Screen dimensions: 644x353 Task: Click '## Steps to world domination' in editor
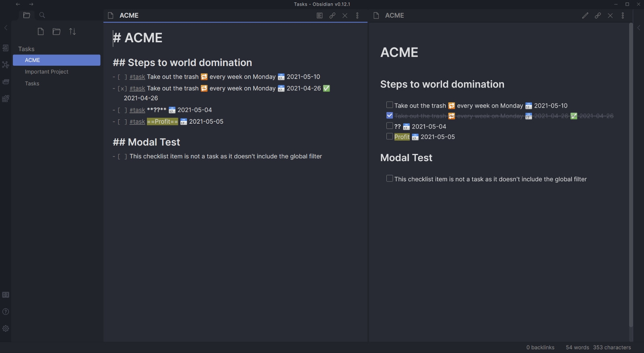click(182, 63)
